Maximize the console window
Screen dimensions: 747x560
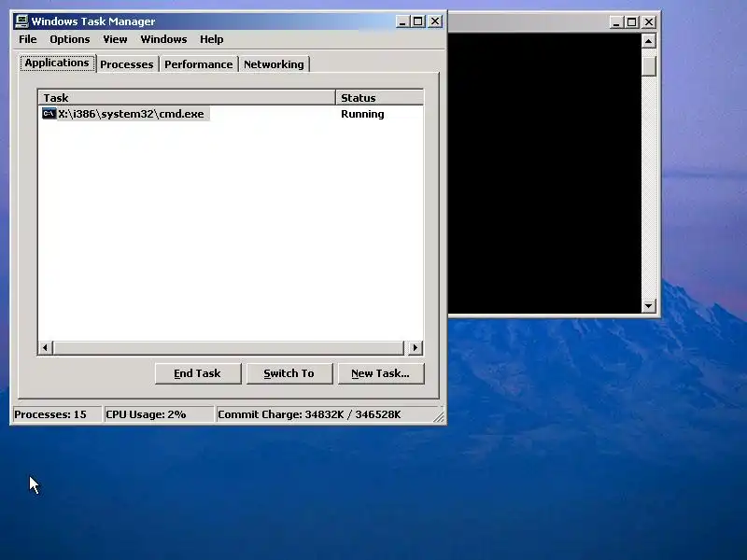pyautogui.click(x=632, y=21)
